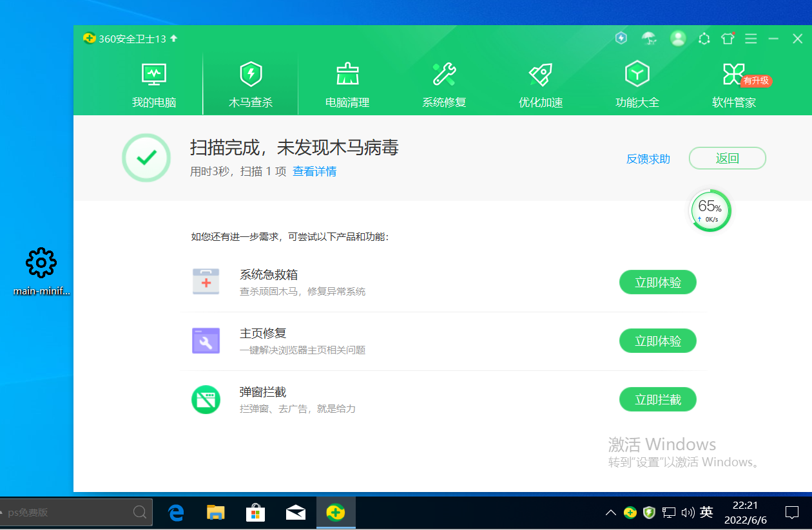The image size is (812, 530).
Task: Open the 功能大全 tab
Action: coord(637,84)
